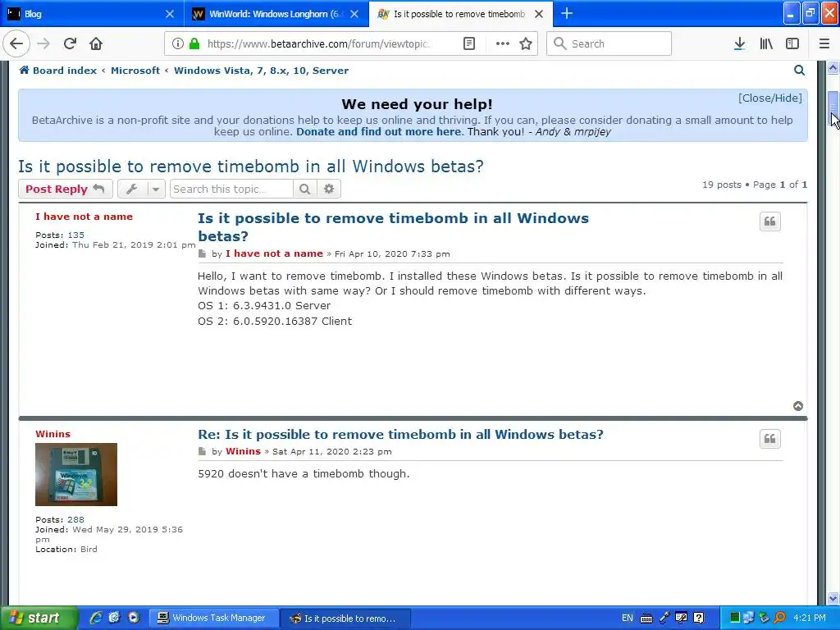840x630 pixels.
Task: Open the Microsoft breadcrumb link
Action: pyautogui.click(x=135, y=71)
